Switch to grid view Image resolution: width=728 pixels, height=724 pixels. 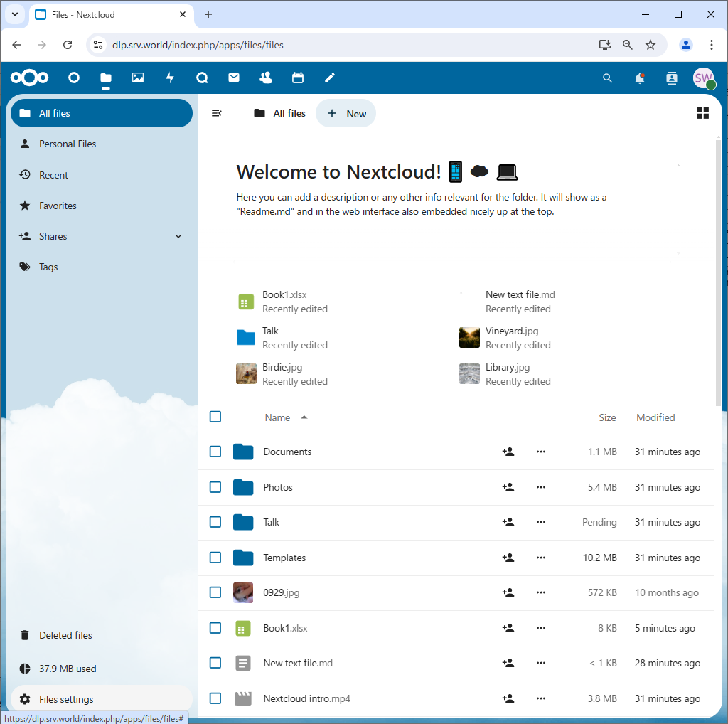703,113
